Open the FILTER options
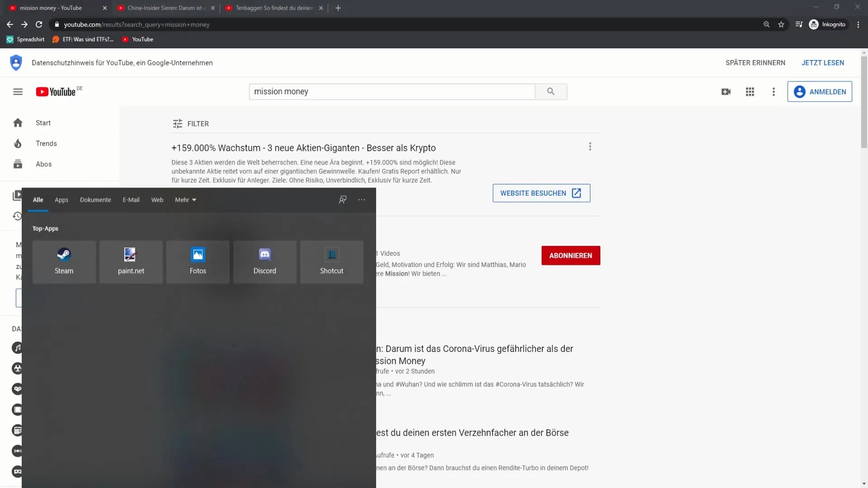This screenshot has width=868, height=488. click(x=191, y=124)
